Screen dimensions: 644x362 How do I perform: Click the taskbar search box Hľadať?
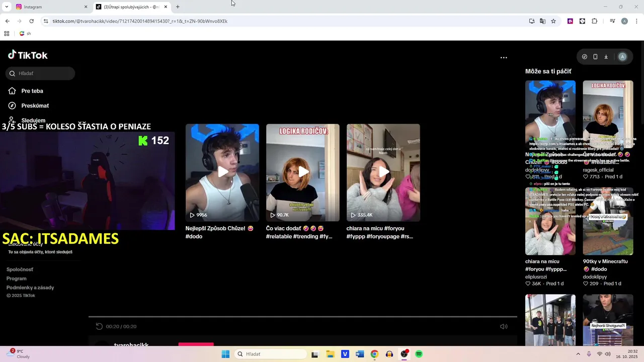(270, 354)
